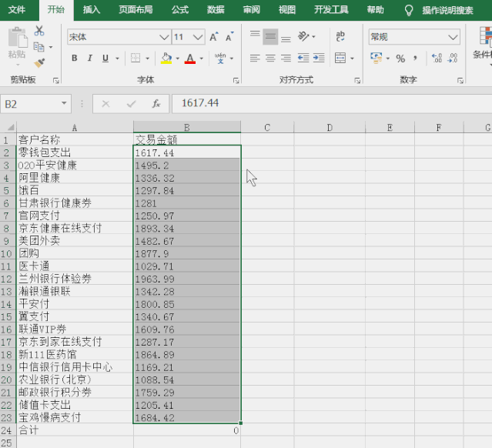
Task: Open the Name Box dropdown arrow
Action: pyautogui.click(x=65, y=103)
